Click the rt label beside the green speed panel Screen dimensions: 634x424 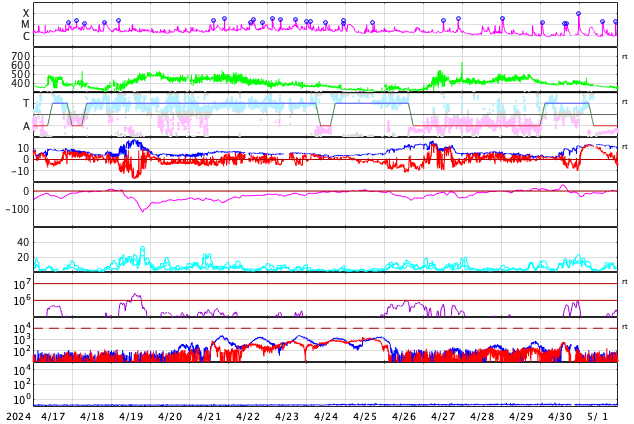point(625,57)
